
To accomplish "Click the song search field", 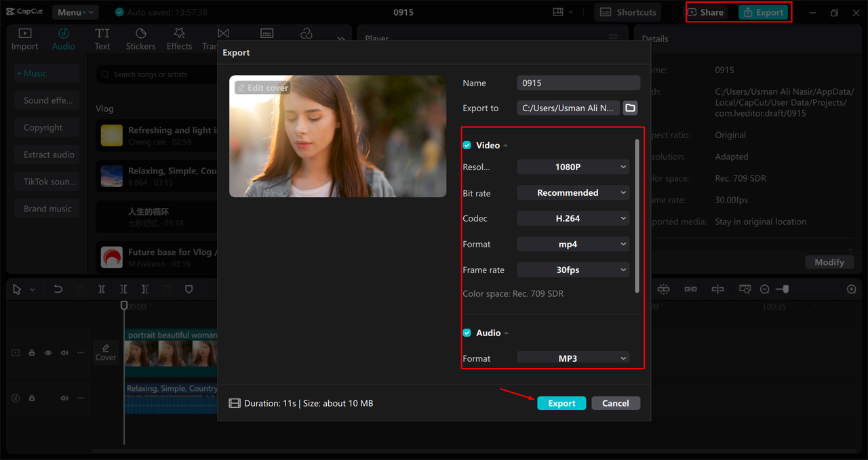I will pyautogui.click(x=157, y=75).
